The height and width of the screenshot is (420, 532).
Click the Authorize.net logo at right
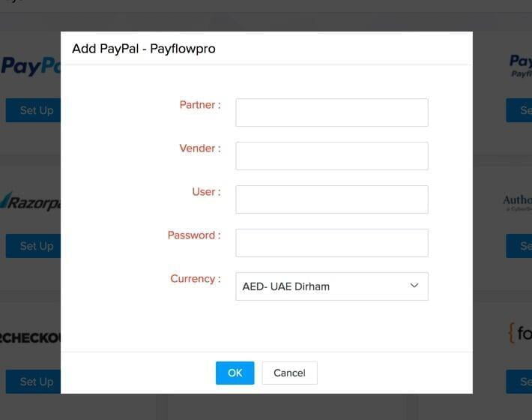point(518,202)
